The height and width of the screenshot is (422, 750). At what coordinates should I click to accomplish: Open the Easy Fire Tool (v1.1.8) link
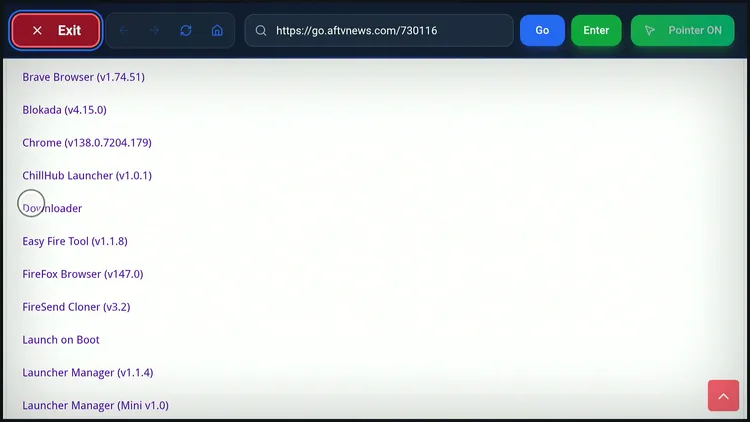[x=75, y=241]
